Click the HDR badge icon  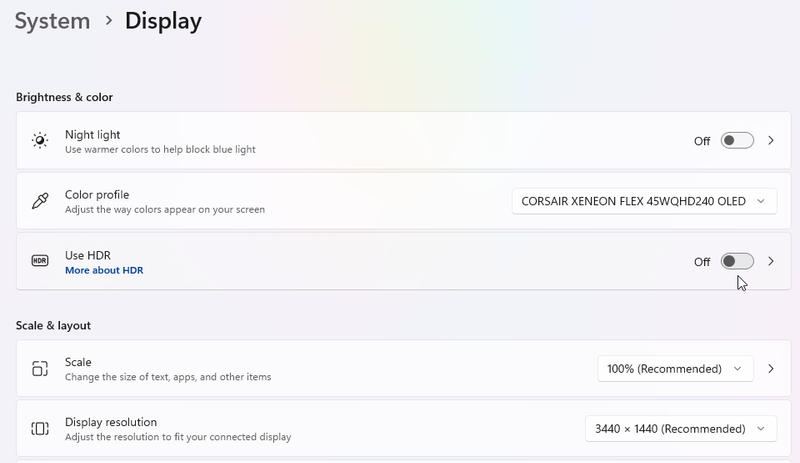(x=40, y=261)
